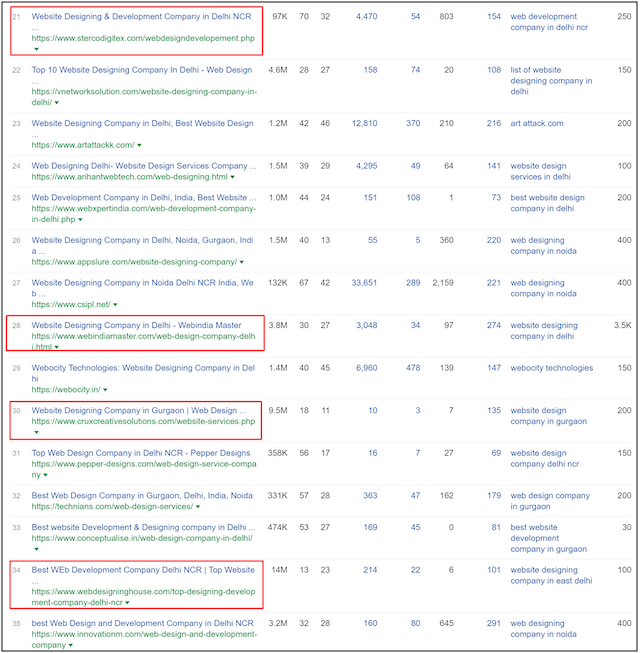This screenshot has width=640, height=653.
Task: Click keyword 'website design company in gurgaon'
Action: pyautogui.click(x=549, y=416)
